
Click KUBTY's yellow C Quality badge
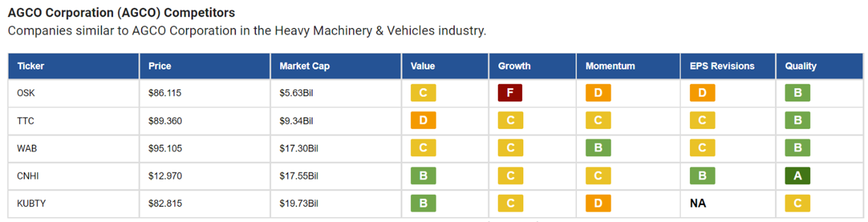[798, 203]
